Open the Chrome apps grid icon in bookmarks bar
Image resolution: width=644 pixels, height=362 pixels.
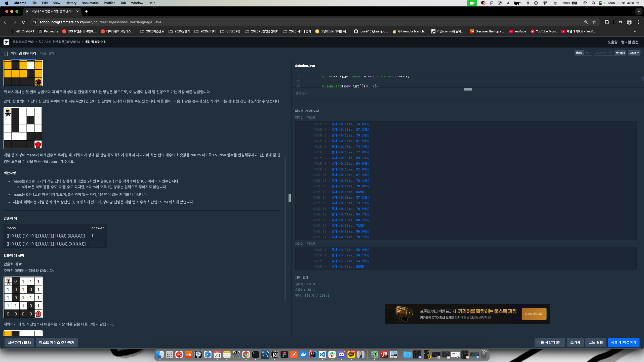[x=7, y=31]
